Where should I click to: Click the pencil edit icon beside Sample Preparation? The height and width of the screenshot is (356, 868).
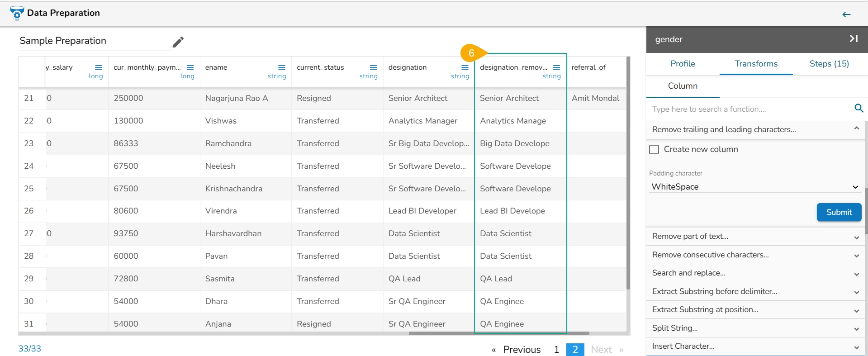point(178,42)
